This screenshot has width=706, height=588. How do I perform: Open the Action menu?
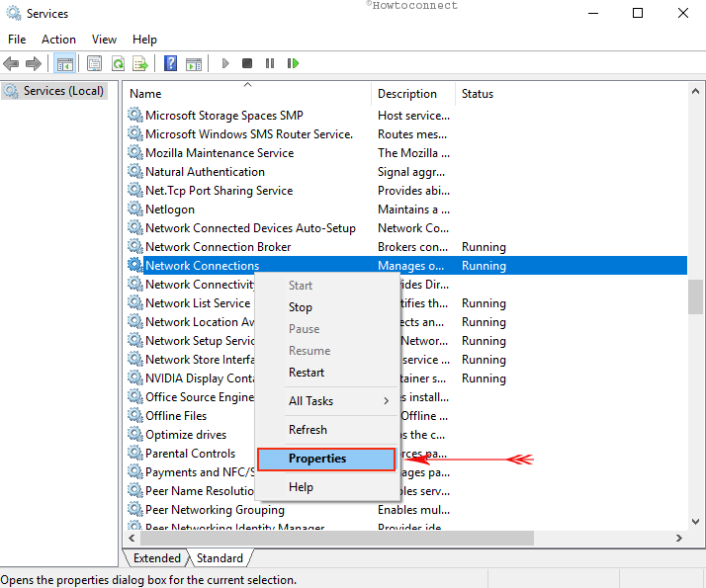(x=58, y=40)
